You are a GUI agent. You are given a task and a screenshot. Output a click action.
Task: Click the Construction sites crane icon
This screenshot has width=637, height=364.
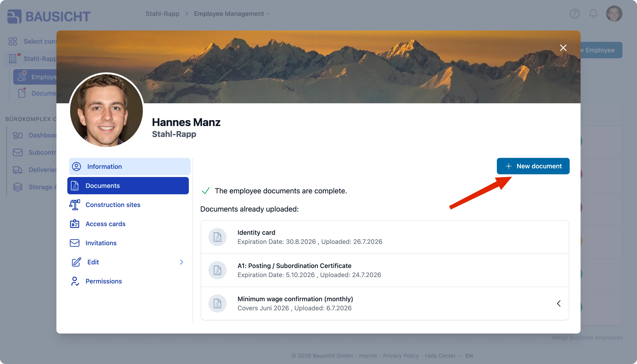coord(74,205)
